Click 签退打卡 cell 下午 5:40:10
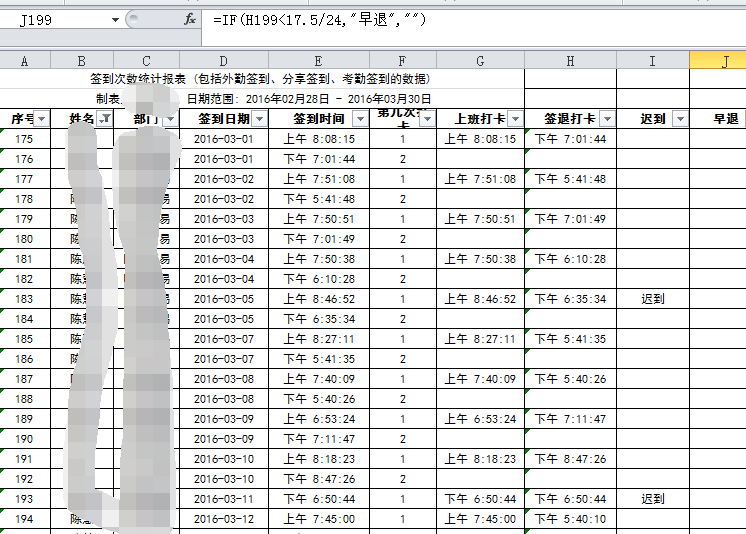This screenshot has height=534, width=746. (x=570, y=519)
